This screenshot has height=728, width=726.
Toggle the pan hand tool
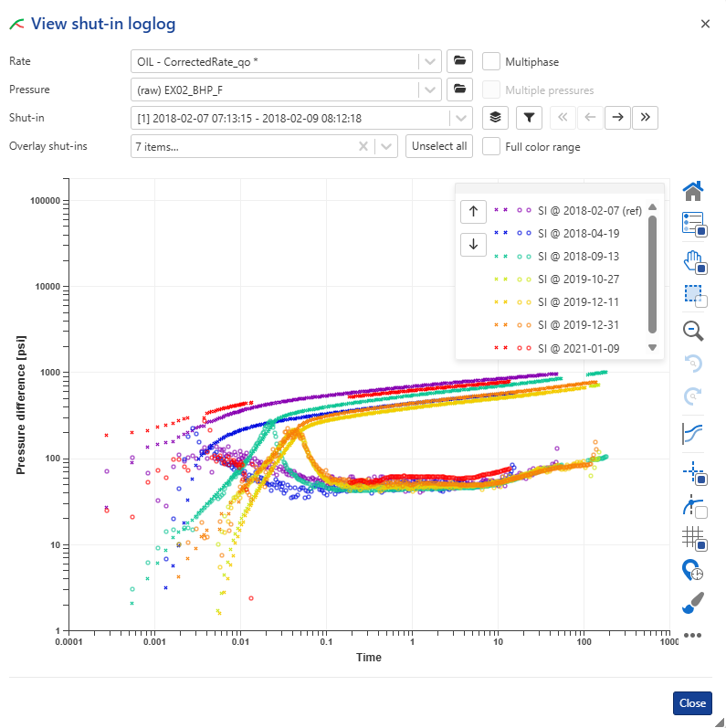pyautogui.click(x=694, y=261)
